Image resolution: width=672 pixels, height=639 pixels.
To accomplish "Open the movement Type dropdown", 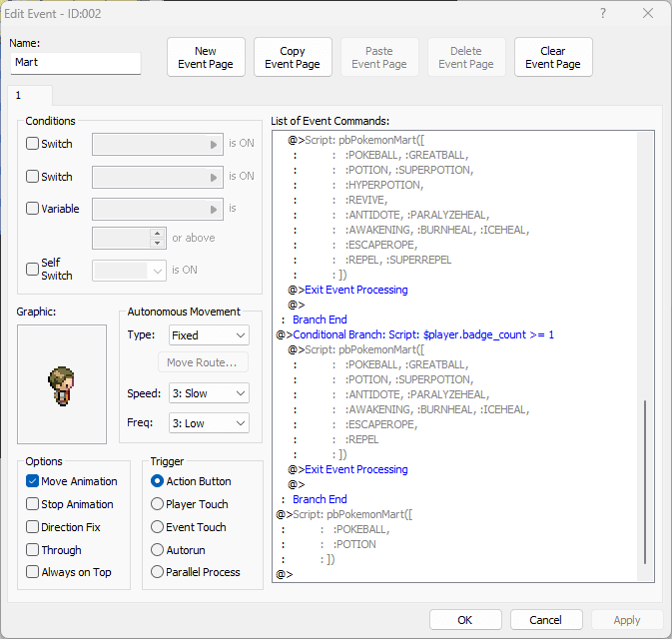I will click(209, 335).
